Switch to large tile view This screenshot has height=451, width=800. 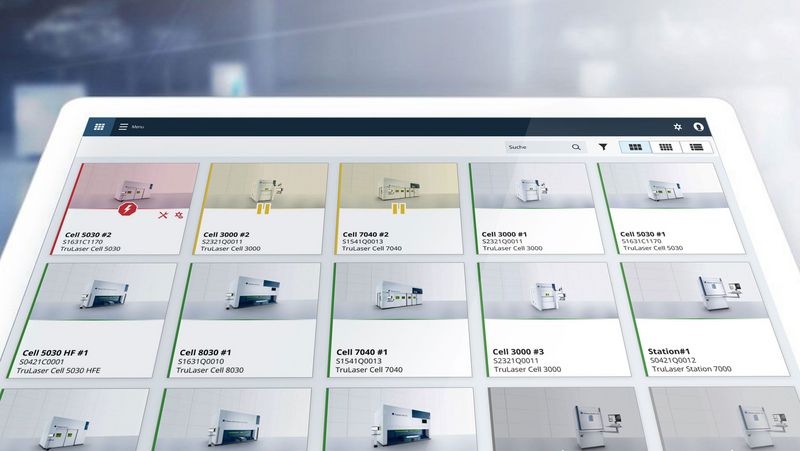634,147
